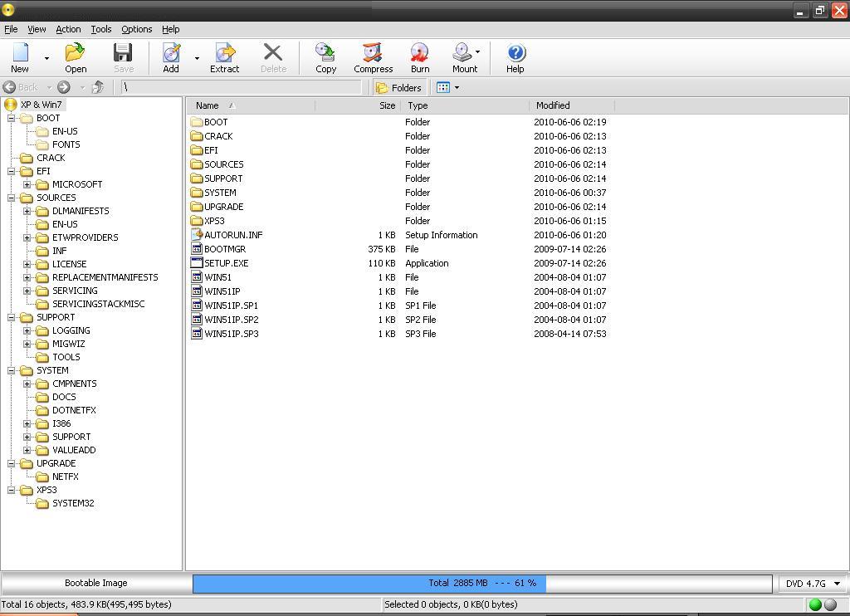Select the SOURCES folder name in file list
850x616 pixels.
pos(224,164)
